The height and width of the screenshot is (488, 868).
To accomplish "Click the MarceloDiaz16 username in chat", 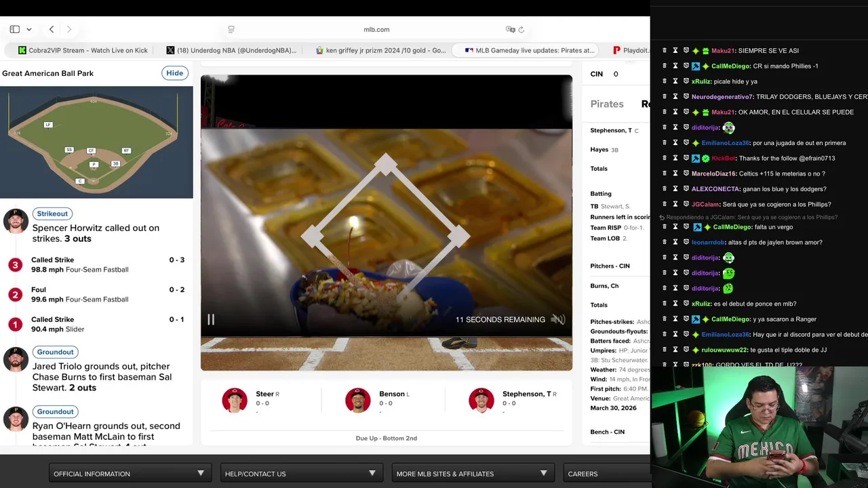I will (714, 174).
